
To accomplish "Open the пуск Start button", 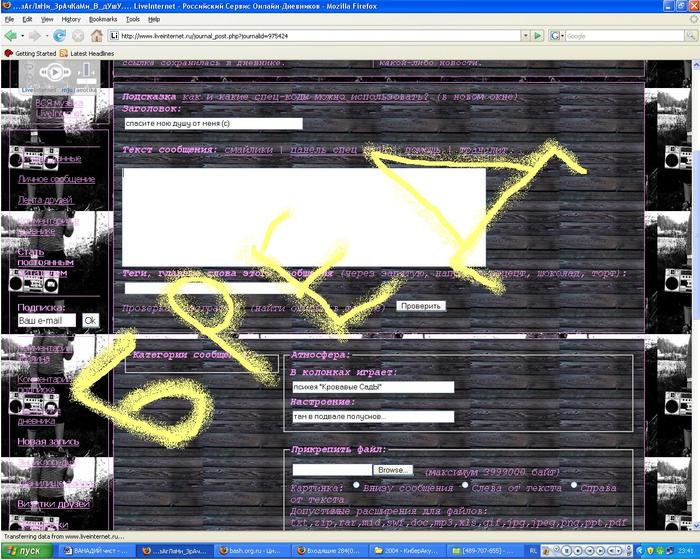I will (27, 551).
